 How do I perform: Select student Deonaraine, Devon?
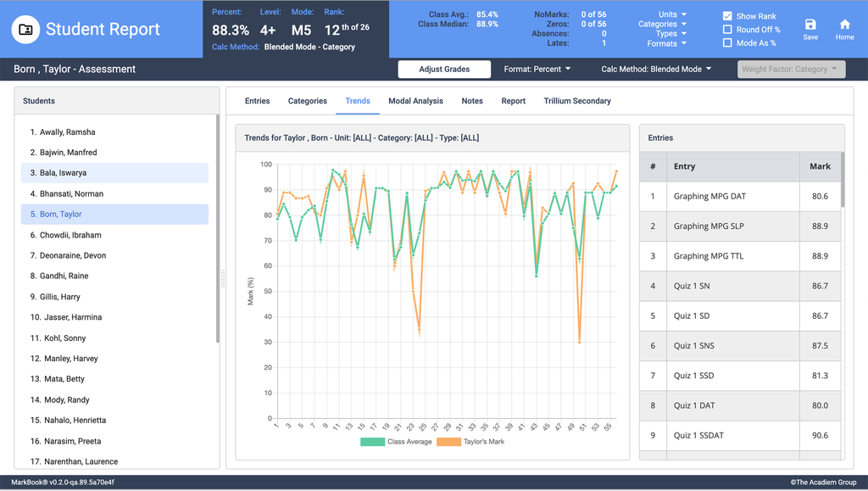pyautogui.click(x=114, y=255)
